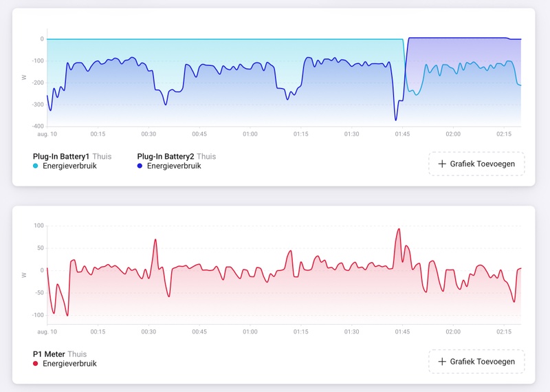Click the -100 value on the P1 Meter chart y-axis
This screenshot has height=392, width=550.
[38, 315]
